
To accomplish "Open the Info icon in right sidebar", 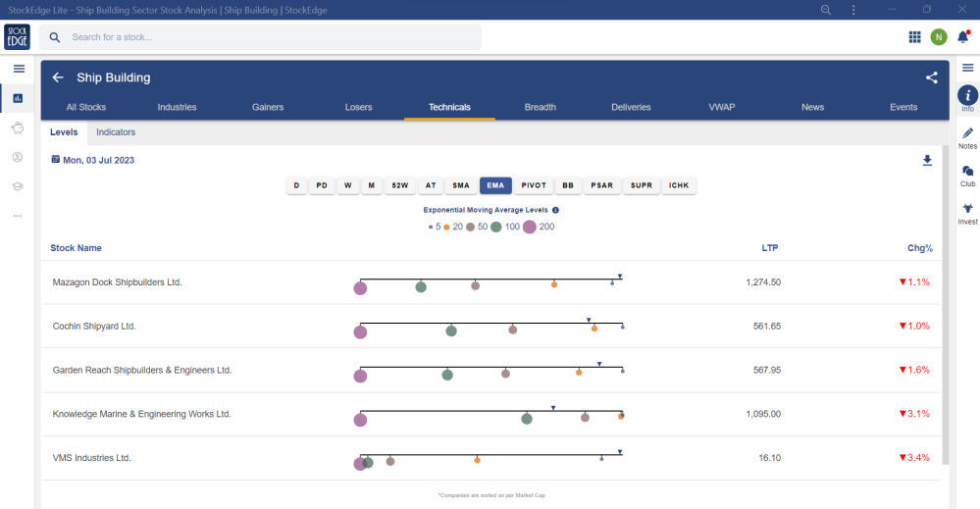I will click(967, 95).
